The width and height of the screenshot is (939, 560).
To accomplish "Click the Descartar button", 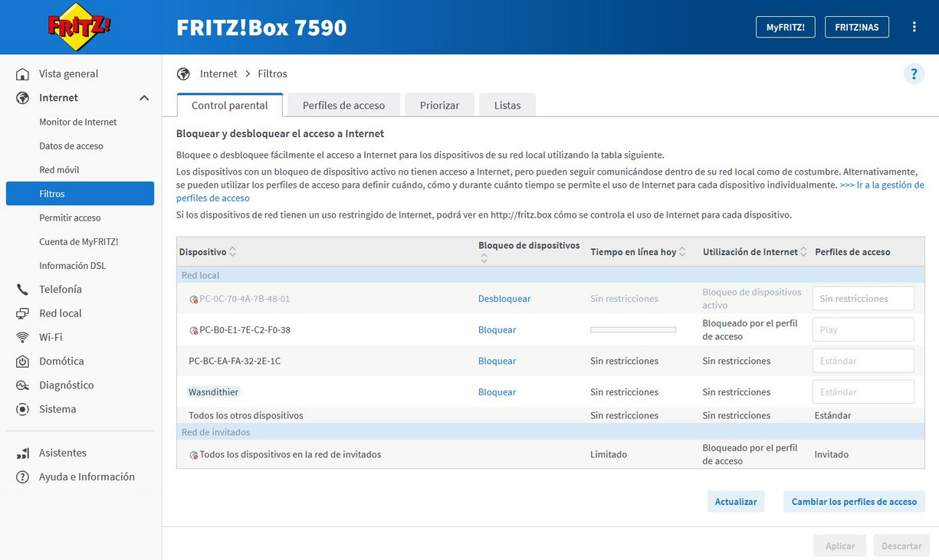I will click(901, 546).
